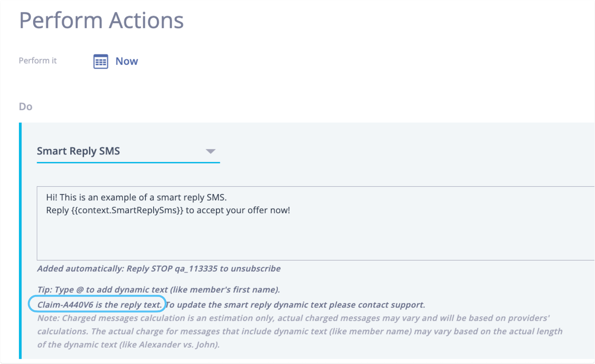Click the "Perform Actions" heading
The height and width of the screenshot is (364, 595).
pos(101,20)
